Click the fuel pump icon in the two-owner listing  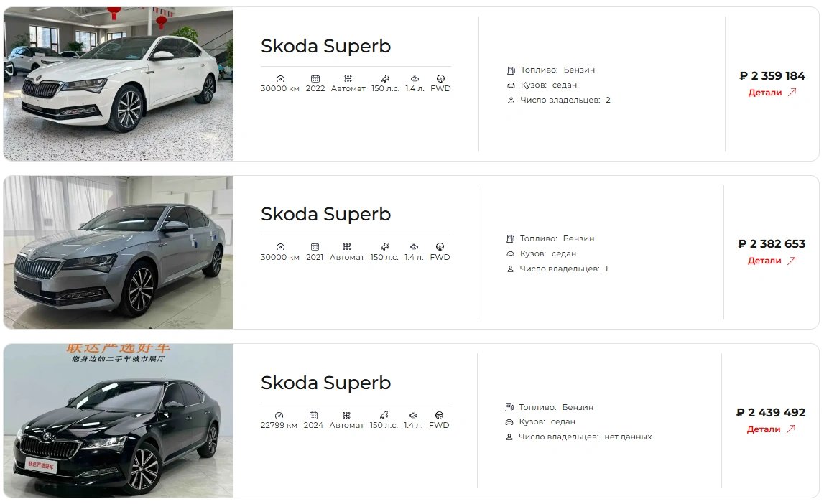(511, 70)
